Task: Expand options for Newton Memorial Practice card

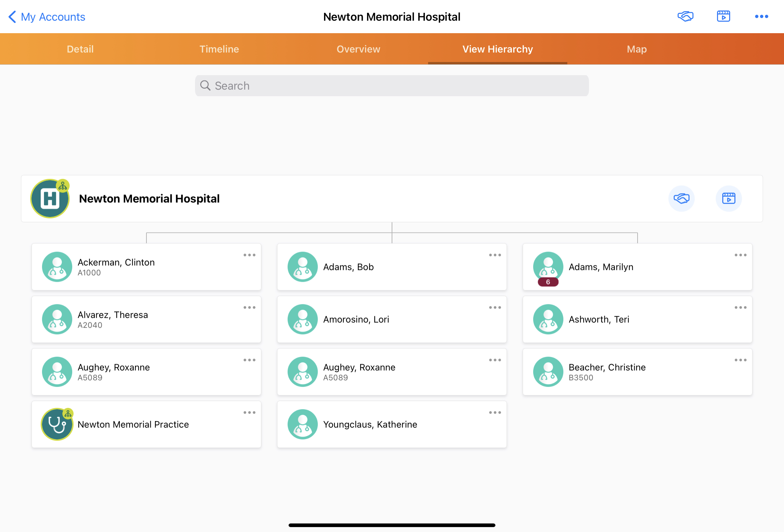Action: 249,412
